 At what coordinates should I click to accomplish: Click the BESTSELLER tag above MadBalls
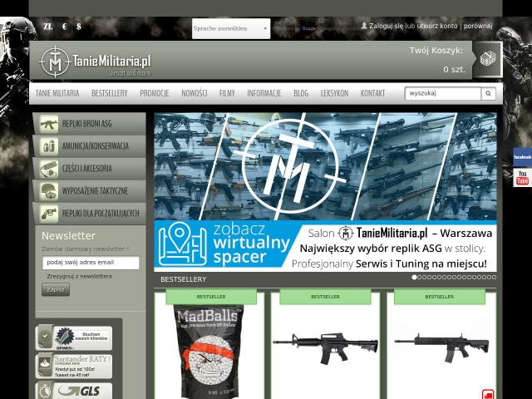211,297
